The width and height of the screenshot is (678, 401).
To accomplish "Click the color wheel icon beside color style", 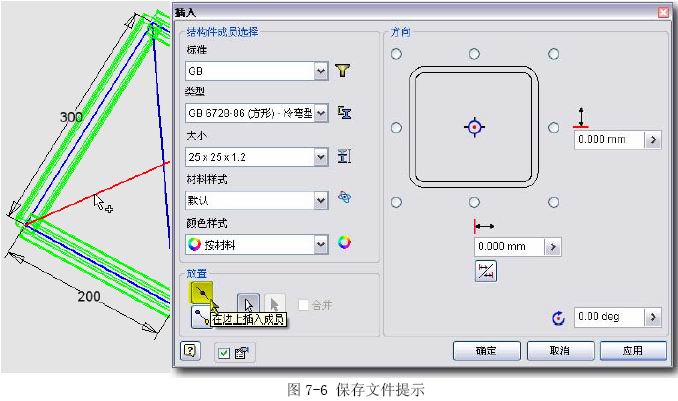I will (x=344, y=242).
